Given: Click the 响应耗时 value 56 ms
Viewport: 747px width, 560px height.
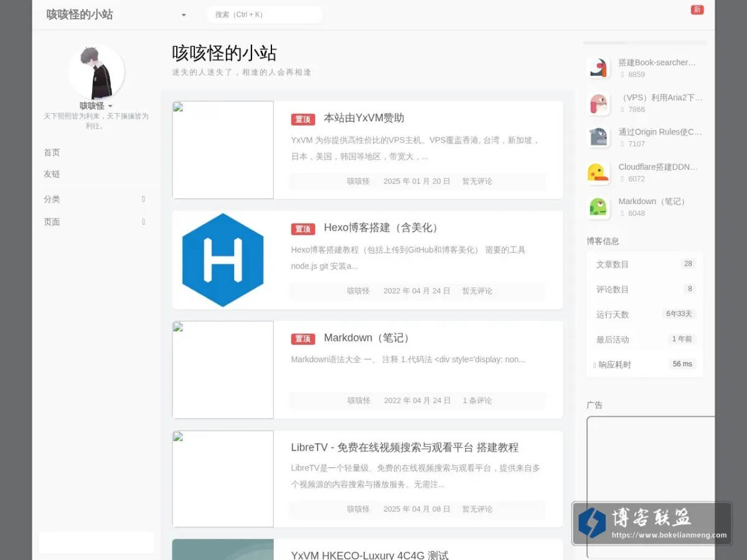Looking at the screenshot, I should click(682, 364).
